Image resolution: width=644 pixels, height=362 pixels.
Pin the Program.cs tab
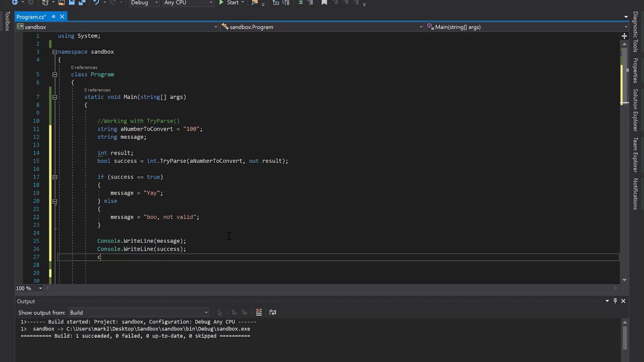pos(53,17)
